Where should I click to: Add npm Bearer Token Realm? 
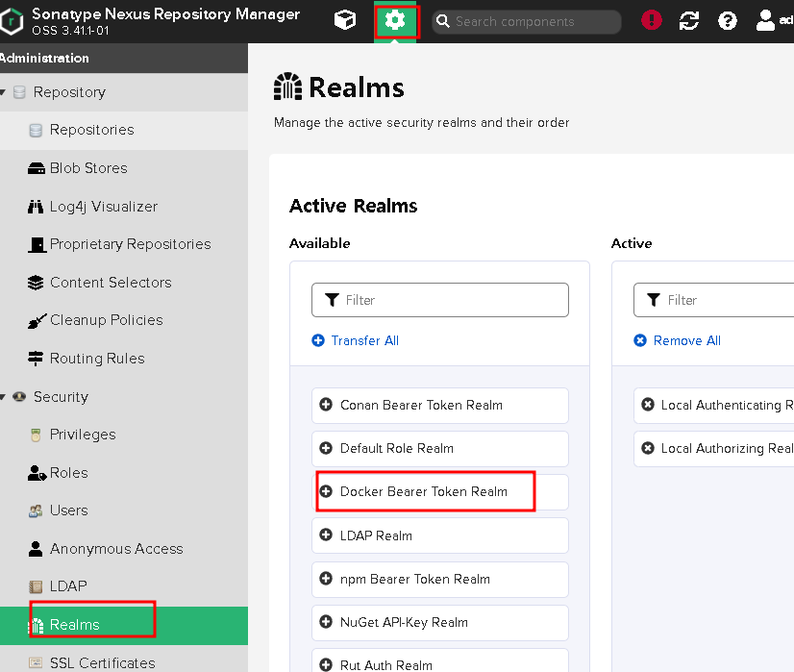coord(439,579)
